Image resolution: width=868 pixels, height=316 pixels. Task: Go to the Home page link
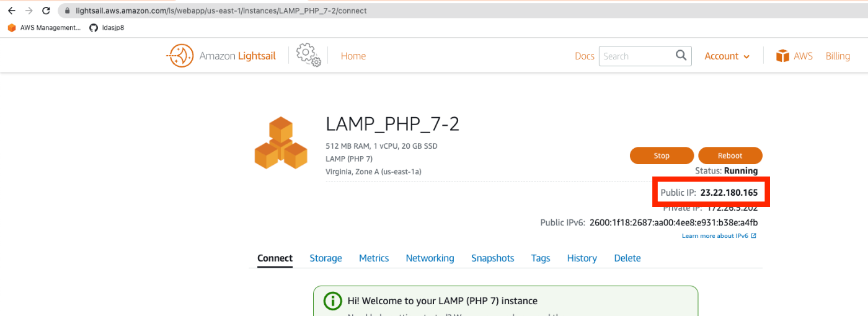[x=353, y=56]
